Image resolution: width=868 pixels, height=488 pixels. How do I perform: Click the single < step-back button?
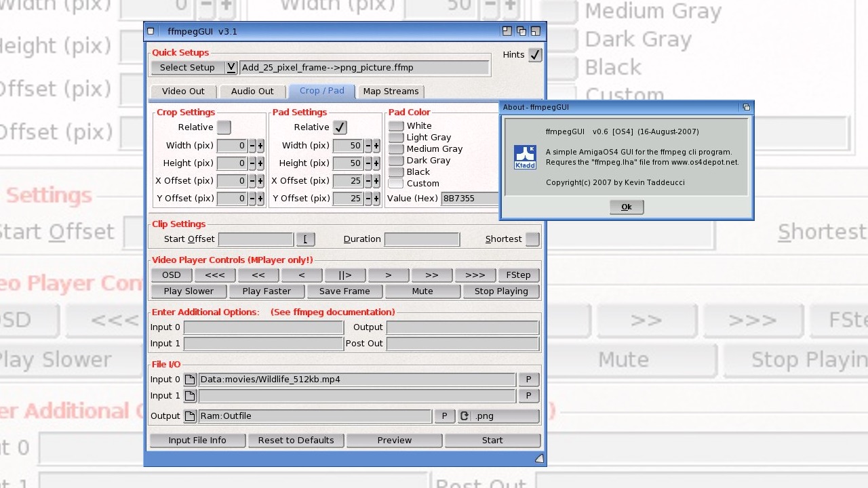click(x=302, y=275)
